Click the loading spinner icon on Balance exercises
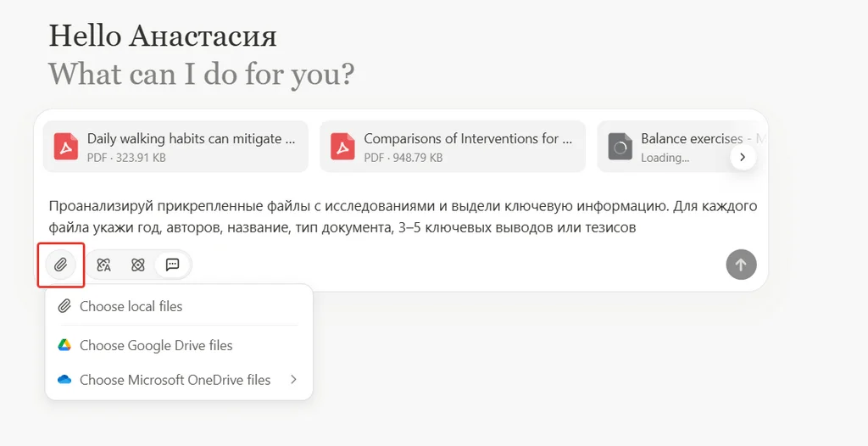The width and height of the screenshot is (868, 446). coord(620,147)
